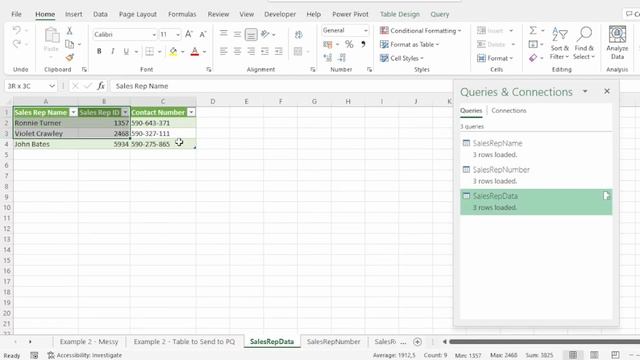Toggle Bottom Align button

pyautogui.click(x=251, y=34)
